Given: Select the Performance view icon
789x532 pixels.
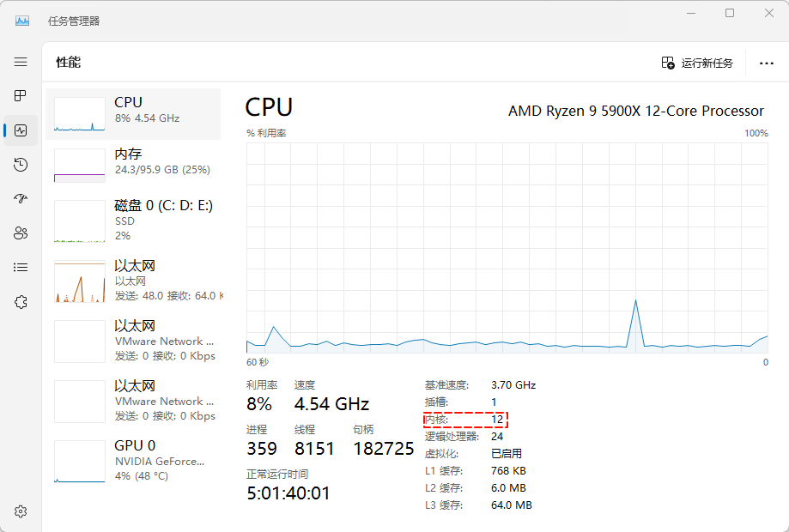Looking at the screenshot, I should click(x=21, y=130).
